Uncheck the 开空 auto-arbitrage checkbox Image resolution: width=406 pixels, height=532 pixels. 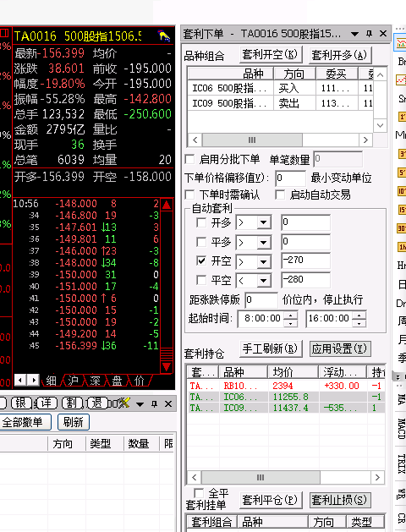click(201, 261)
